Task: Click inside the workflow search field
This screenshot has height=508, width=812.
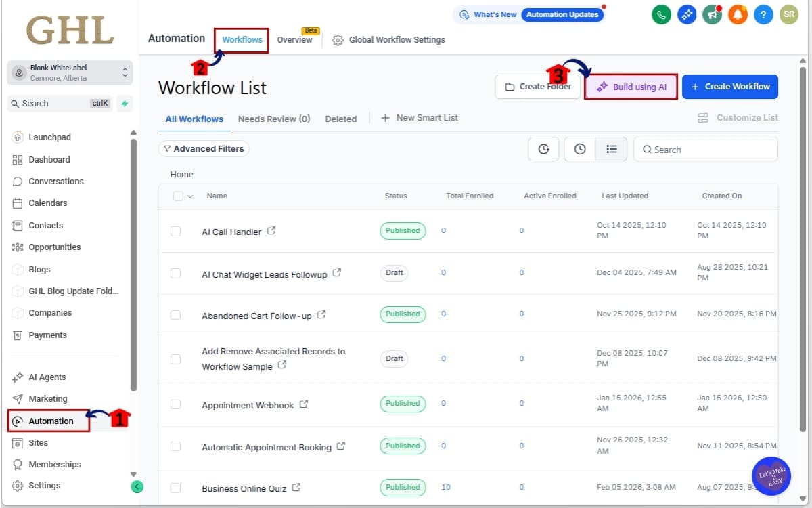Action: coord(706,149)
